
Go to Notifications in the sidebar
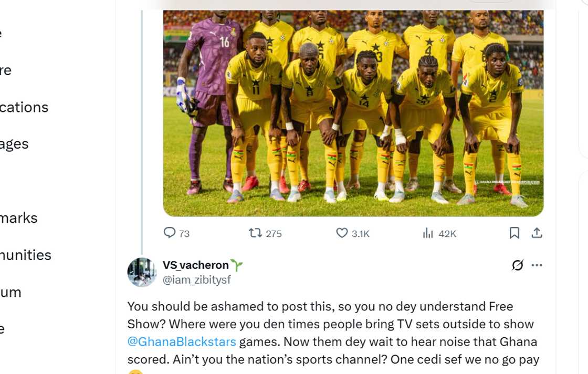click(x=24, y=107)
